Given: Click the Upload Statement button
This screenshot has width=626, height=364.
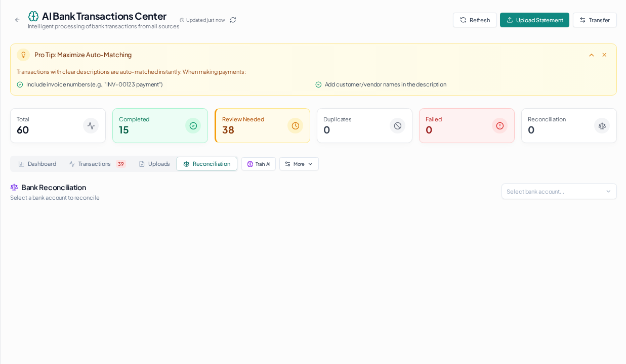Looking at the screenshot, I should pyautogui.click(x=534, y=20).
